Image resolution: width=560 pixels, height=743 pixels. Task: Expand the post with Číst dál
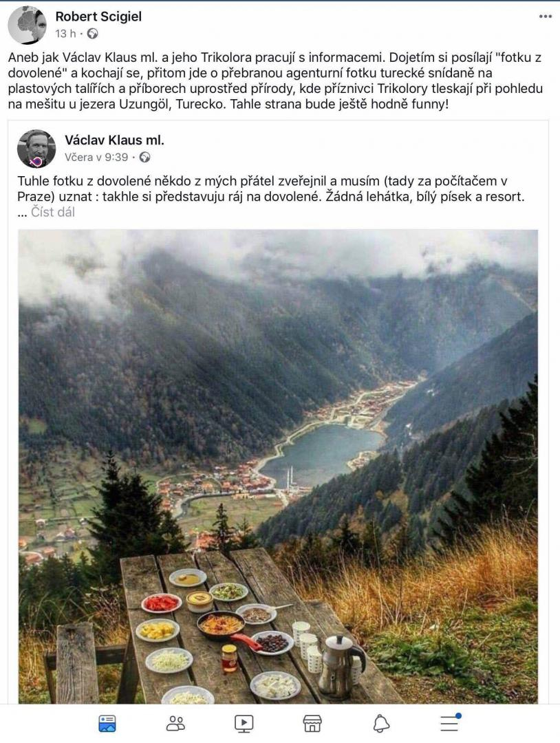coord(52,213)
